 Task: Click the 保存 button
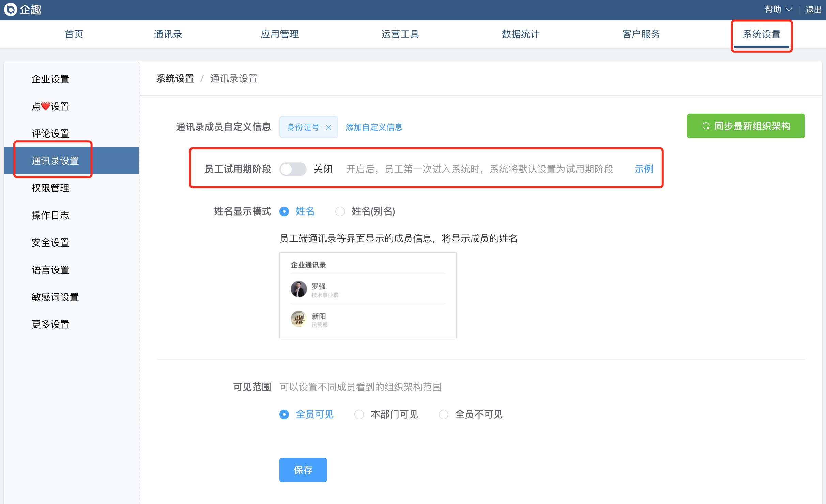click(x=303, y=470)
